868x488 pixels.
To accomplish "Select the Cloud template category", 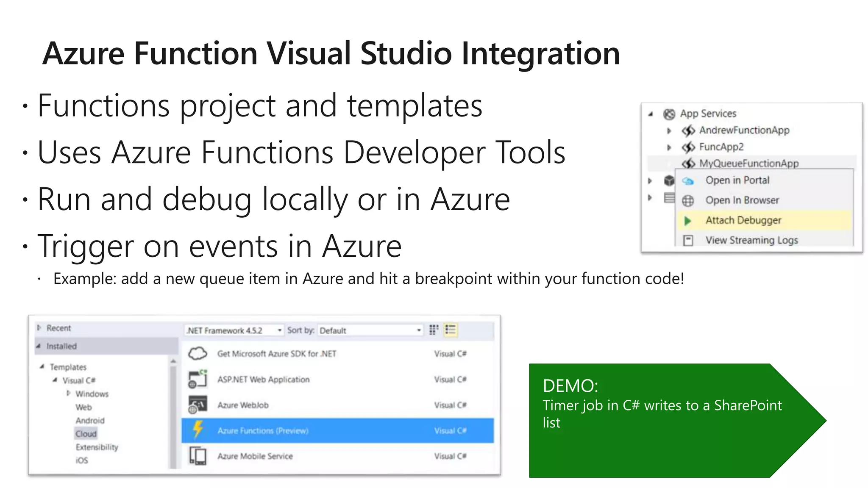I will (86, 434).
